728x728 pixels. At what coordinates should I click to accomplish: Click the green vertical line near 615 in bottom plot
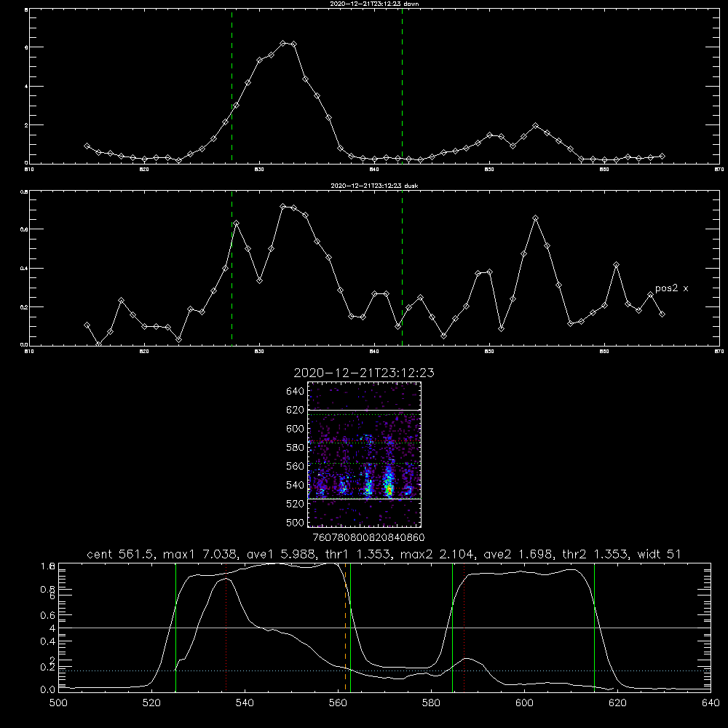594,627
